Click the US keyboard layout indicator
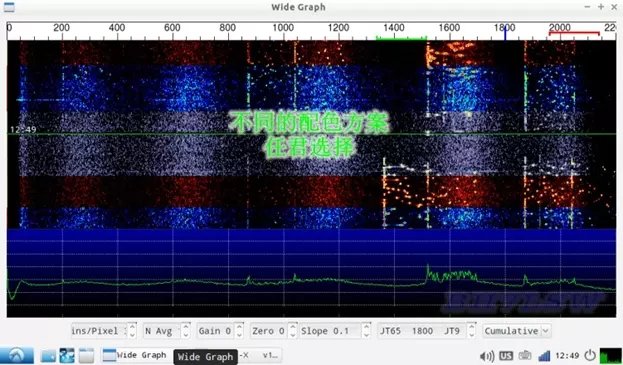This screenshot has height=365, width=623. pyautogui.click(x=506, y=355)
